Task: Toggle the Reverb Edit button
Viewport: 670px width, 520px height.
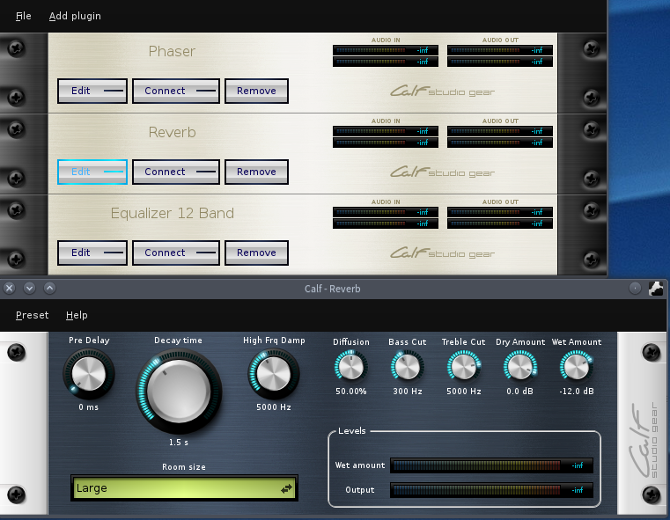Action: (92, 172)
